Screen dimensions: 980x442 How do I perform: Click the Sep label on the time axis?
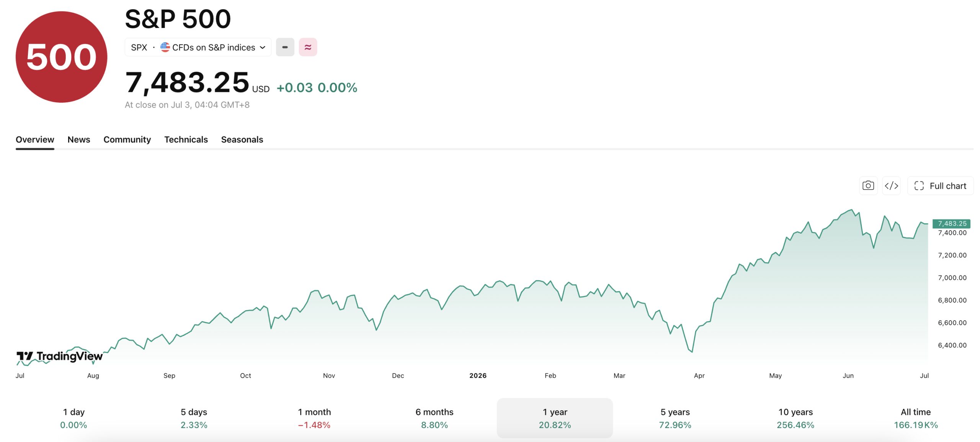(x=169, y=375)
